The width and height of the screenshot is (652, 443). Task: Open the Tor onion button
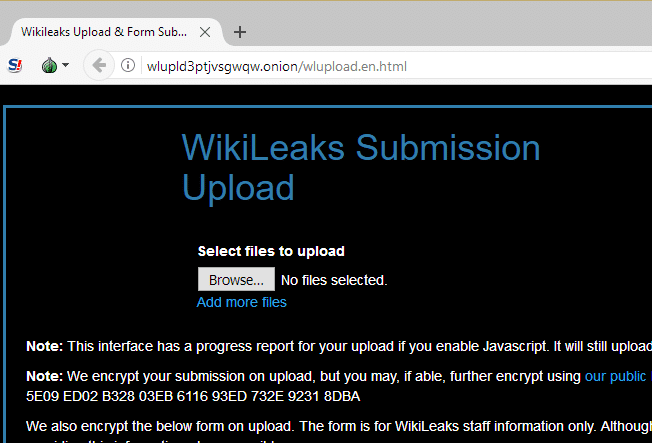49,65
